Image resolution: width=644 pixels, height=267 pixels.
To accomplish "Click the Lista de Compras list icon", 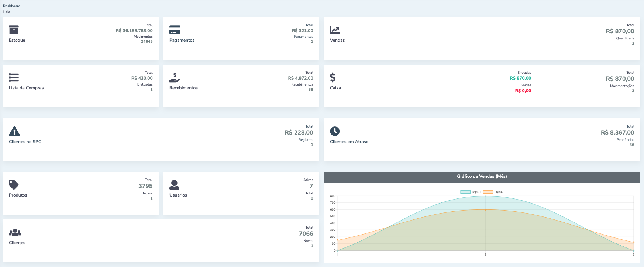I will [14, 77].
